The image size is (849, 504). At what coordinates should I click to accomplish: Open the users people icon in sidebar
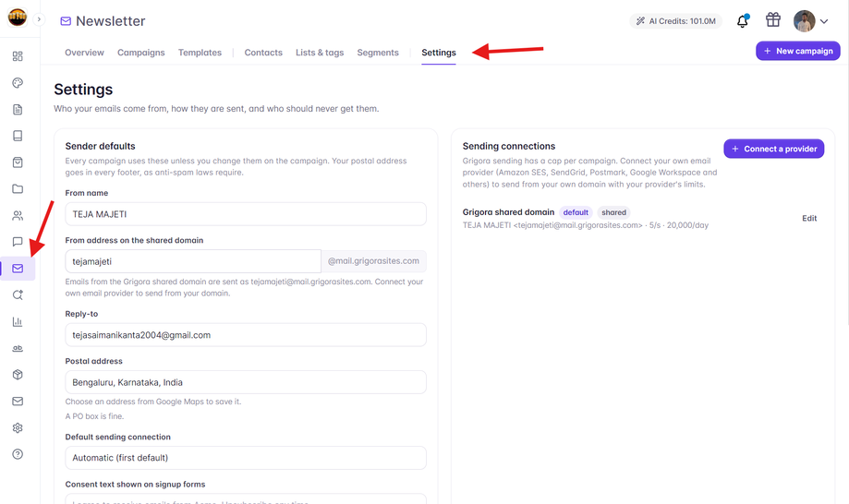18,216
